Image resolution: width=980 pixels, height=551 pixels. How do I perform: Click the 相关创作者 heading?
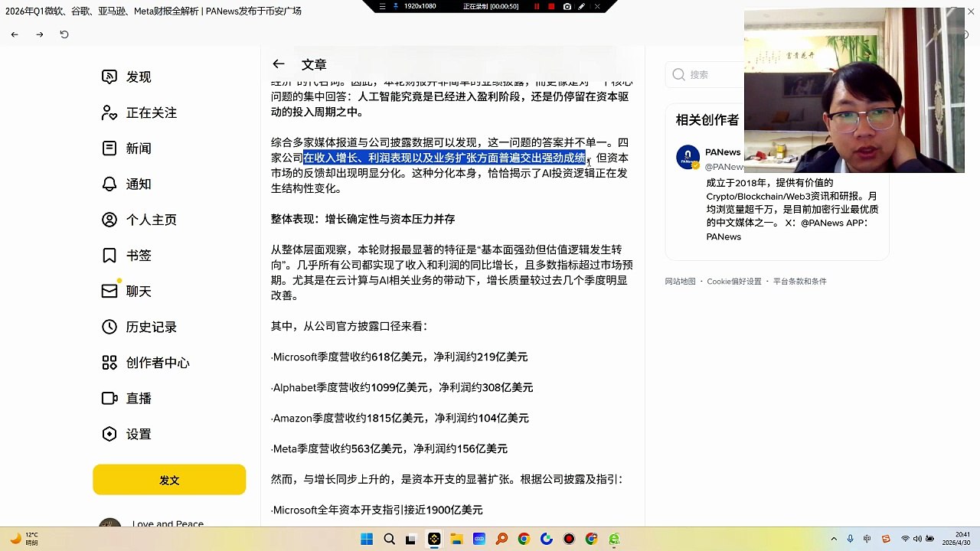click(x=707, y=120)
